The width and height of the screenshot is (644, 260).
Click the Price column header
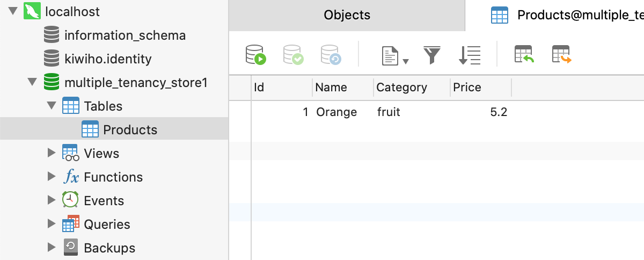tap(467, 88)
